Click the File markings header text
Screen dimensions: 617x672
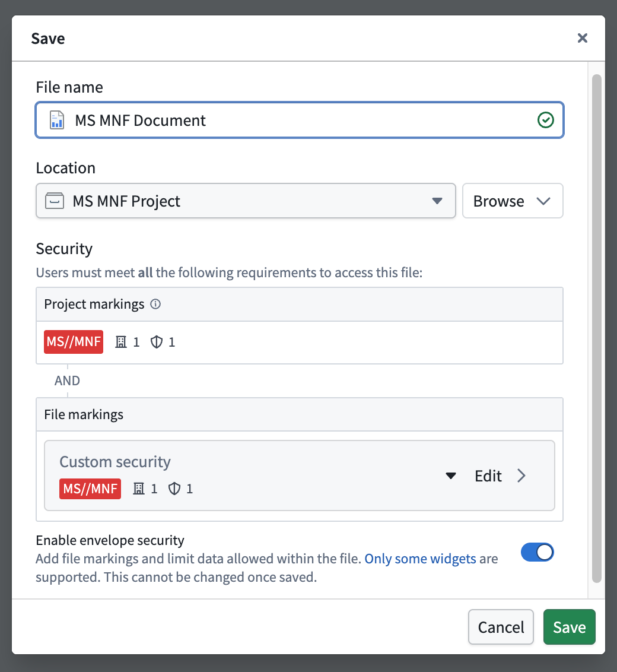coord(84,414)
